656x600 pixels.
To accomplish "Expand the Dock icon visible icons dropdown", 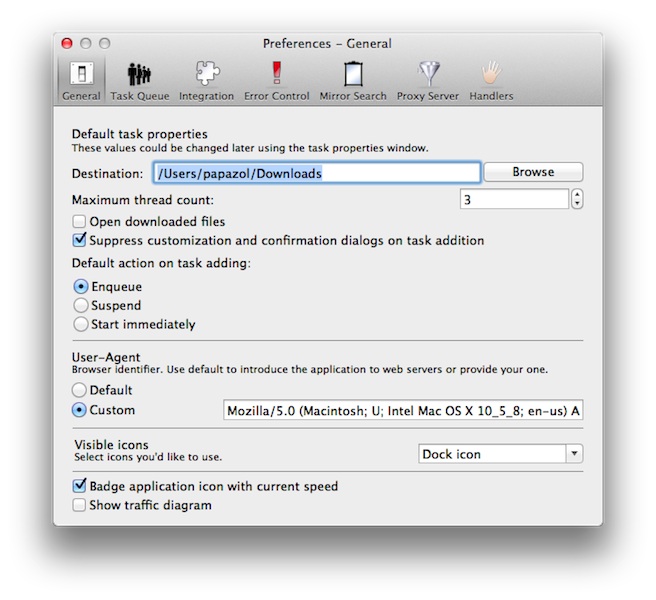I will [499, 454].
